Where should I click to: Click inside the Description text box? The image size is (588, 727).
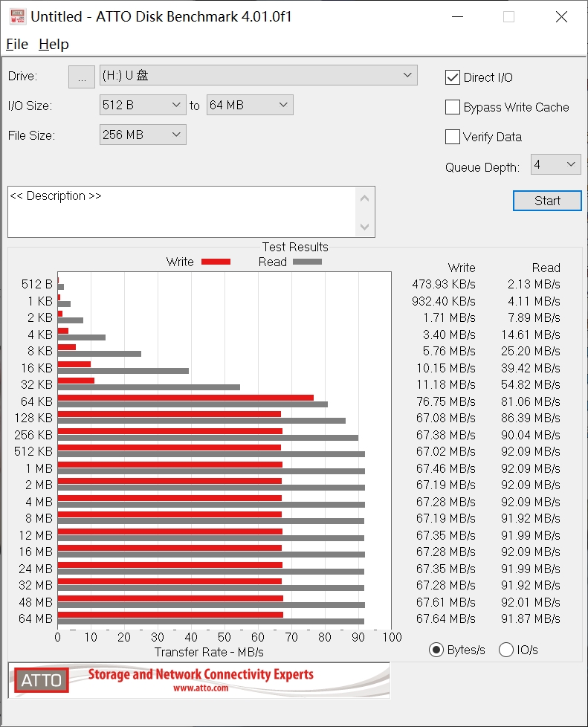click(182, 212)
